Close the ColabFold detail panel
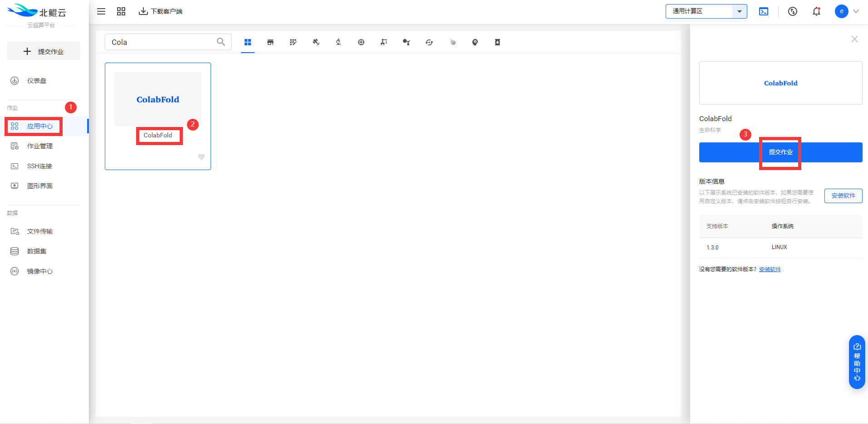Viewport: 868px width, 424px height. pos(854,39)
